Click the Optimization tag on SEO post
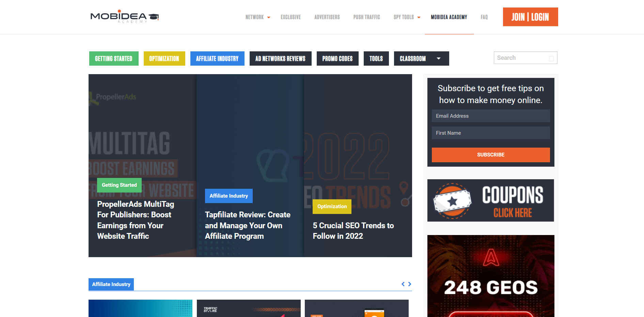The height and width of the screenshot is (317, 644). click(x=332, y=206)
